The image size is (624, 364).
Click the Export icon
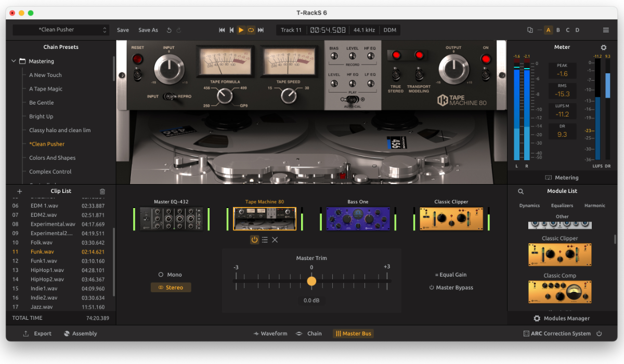pos(26,334)
